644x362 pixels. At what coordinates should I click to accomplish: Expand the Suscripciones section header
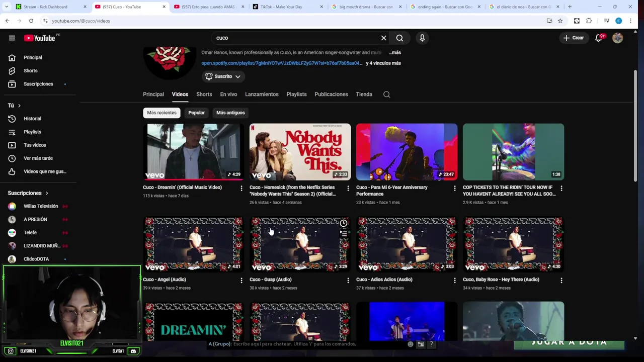point(28,193)
